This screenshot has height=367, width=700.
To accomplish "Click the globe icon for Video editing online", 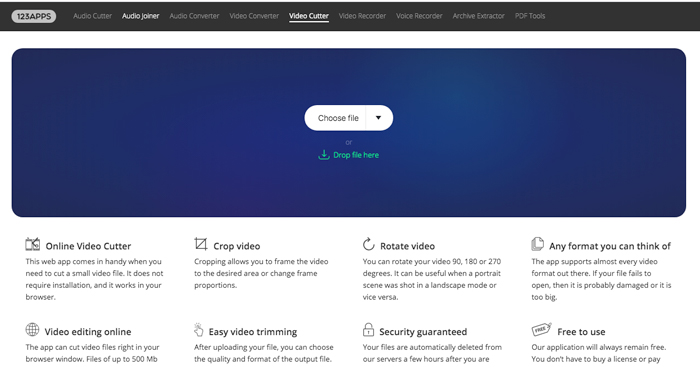I will pyautogui.click(x=32, y=330).
